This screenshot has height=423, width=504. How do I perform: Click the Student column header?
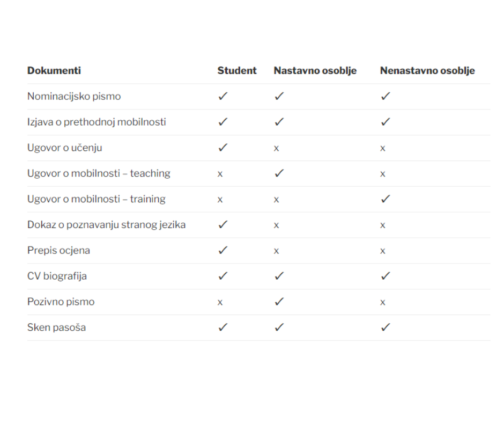(237, 70)
